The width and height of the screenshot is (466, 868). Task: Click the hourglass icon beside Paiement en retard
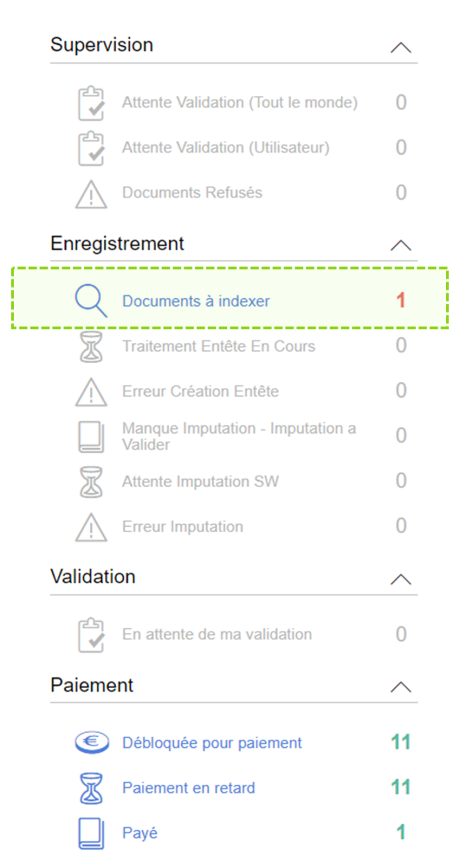click(92, 788)
